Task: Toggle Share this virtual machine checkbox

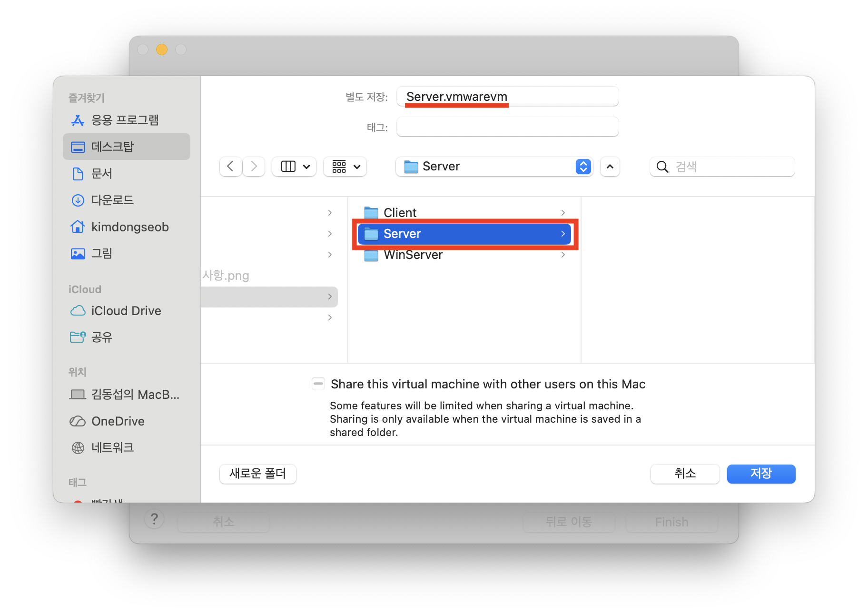Action: [318, 384]
